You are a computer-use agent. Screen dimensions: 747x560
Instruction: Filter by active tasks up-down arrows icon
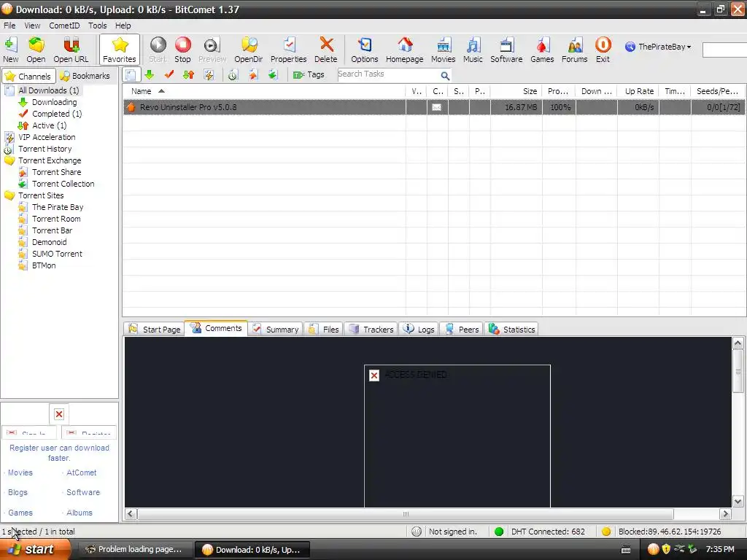pos(189,75)
